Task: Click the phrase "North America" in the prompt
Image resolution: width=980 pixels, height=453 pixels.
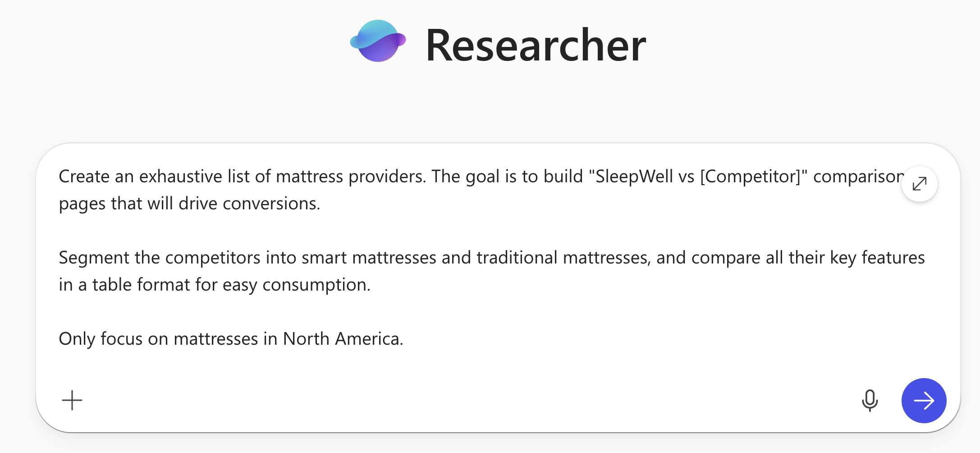Action: coord(342,339)
